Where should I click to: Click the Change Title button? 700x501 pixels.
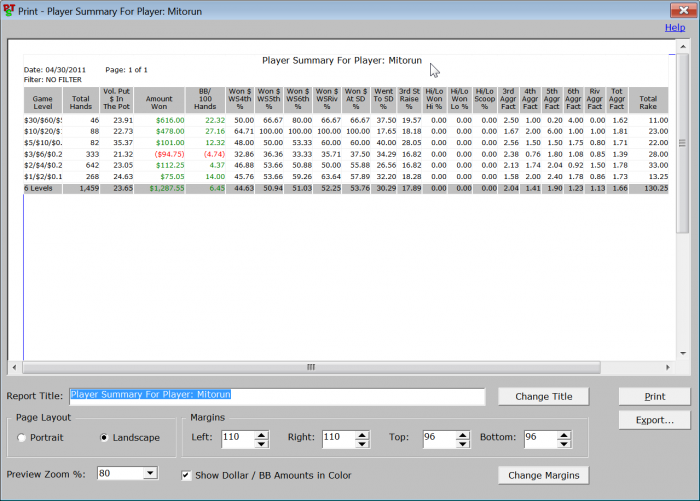coord(544,396)
